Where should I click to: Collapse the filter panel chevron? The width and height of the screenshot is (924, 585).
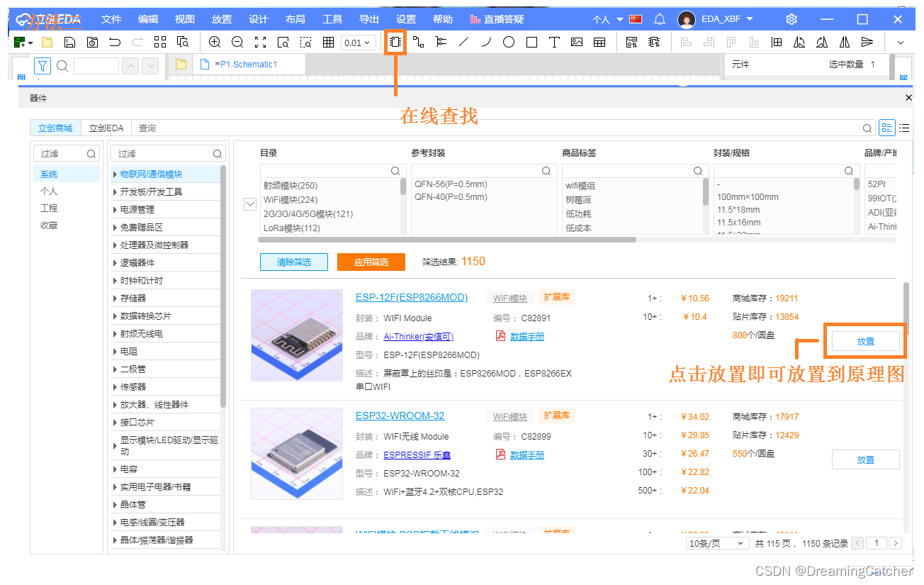pos(249,204)
